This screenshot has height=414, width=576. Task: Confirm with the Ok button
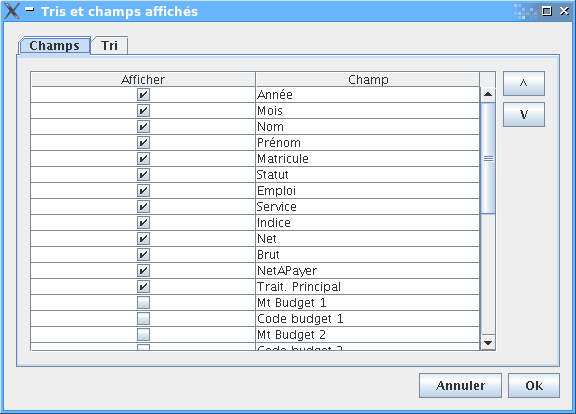click(x=534, y=386)
